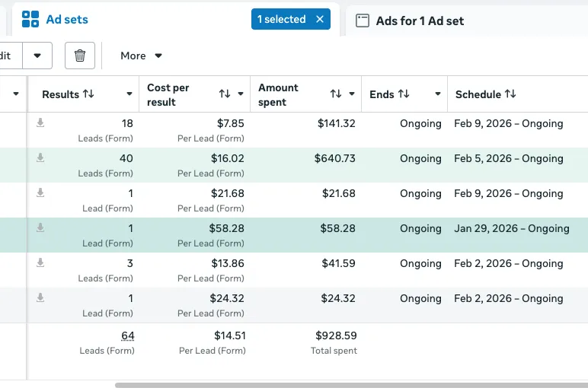Click the Ads tab window icon
Viewport: 588px width, 391px height.
click(363, 21)
